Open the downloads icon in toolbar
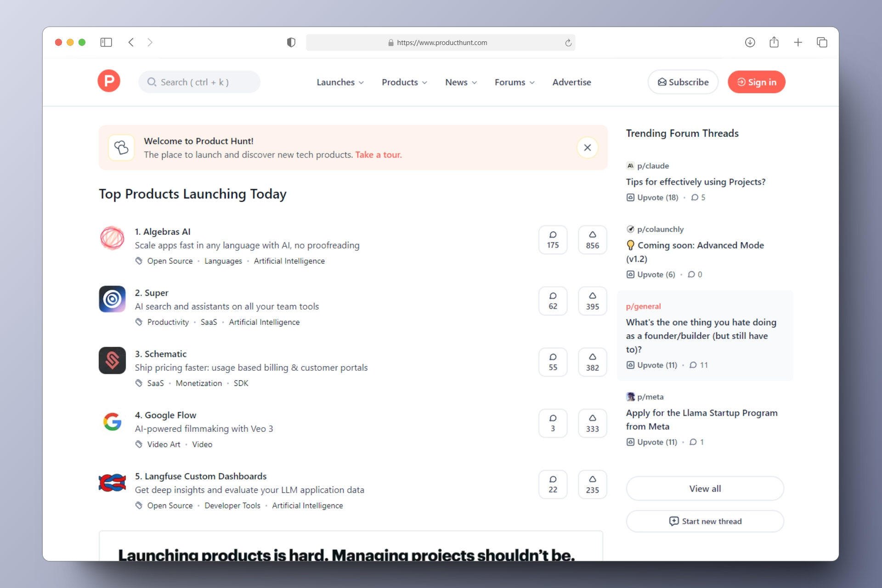This screenshot has width=882, height=588. [750, 42]
